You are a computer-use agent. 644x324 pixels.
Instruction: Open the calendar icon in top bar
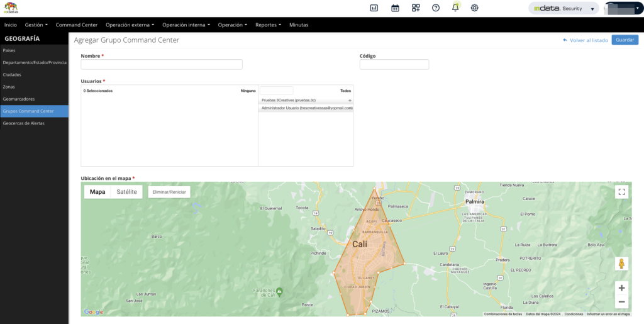[395, 8]
